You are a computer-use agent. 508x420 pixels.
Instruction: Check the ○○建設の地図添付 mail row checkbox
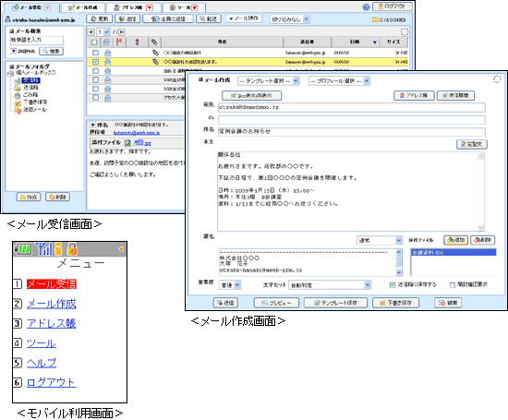[x=95, y=53]
